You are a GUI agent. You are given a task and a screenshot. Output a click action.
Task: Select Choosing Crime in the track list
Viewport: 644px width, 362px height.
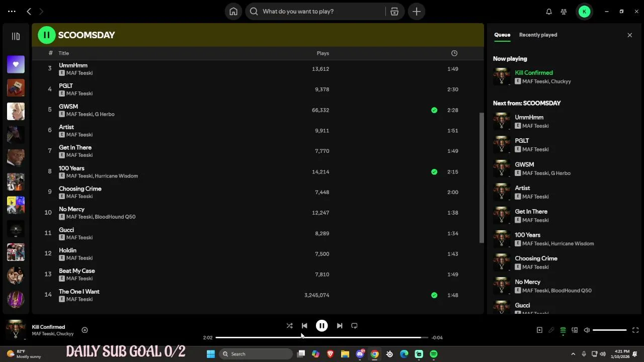click(x=80, y=189)
